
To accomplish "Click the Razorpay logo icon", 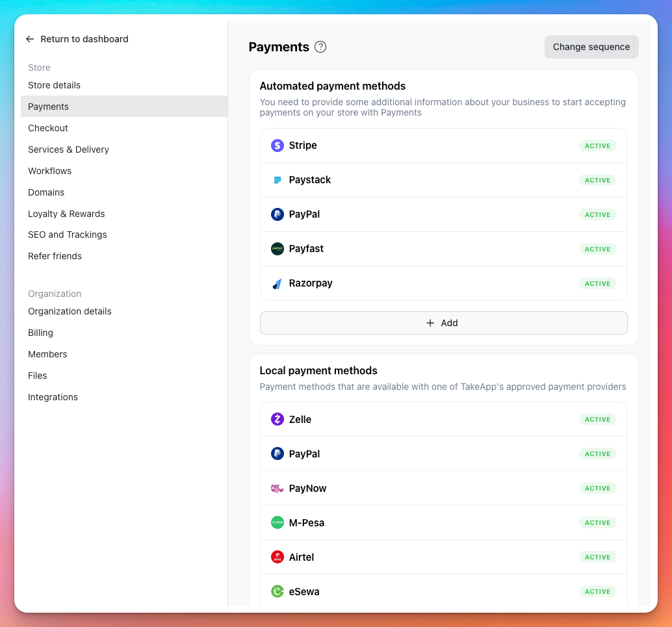I will click(x=278, y=283).
